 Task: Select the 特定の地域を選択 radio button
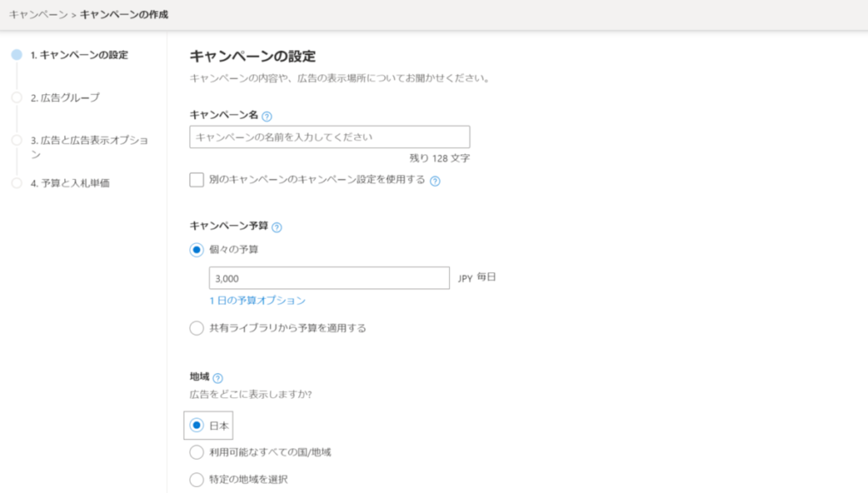pyautogui.click(x=197, y=479)
